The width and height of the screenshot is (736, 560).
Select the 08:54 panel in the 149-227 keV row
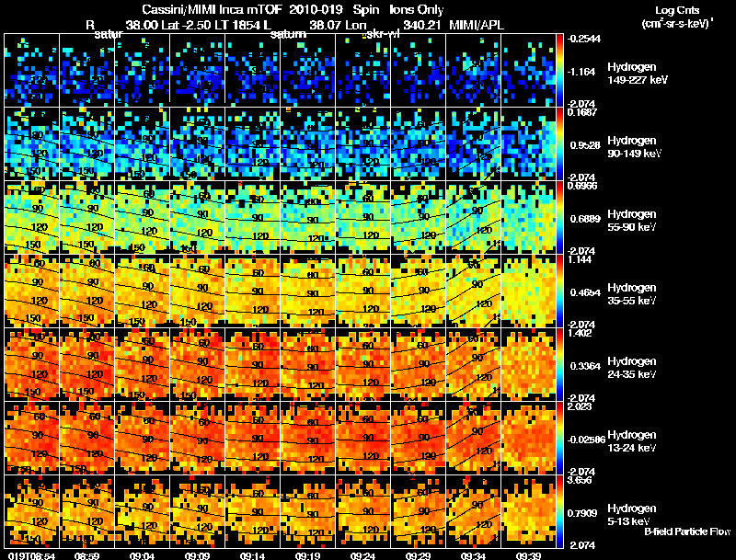point(32,71)
